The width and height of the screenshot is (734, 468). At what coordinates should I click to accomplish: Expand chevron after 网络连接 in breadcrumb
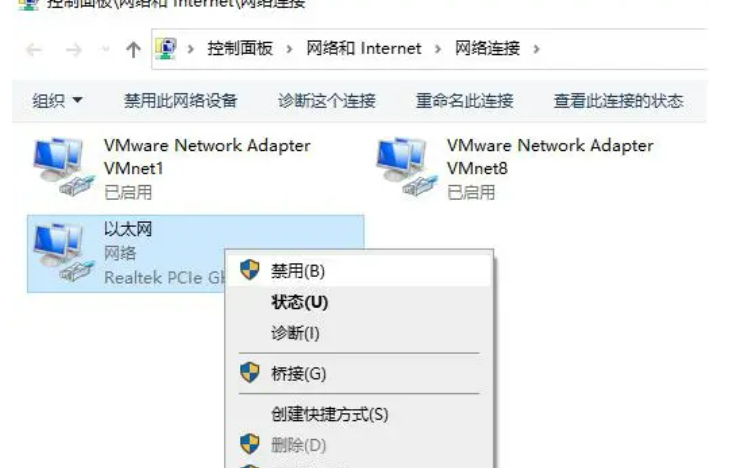[536, 49]
